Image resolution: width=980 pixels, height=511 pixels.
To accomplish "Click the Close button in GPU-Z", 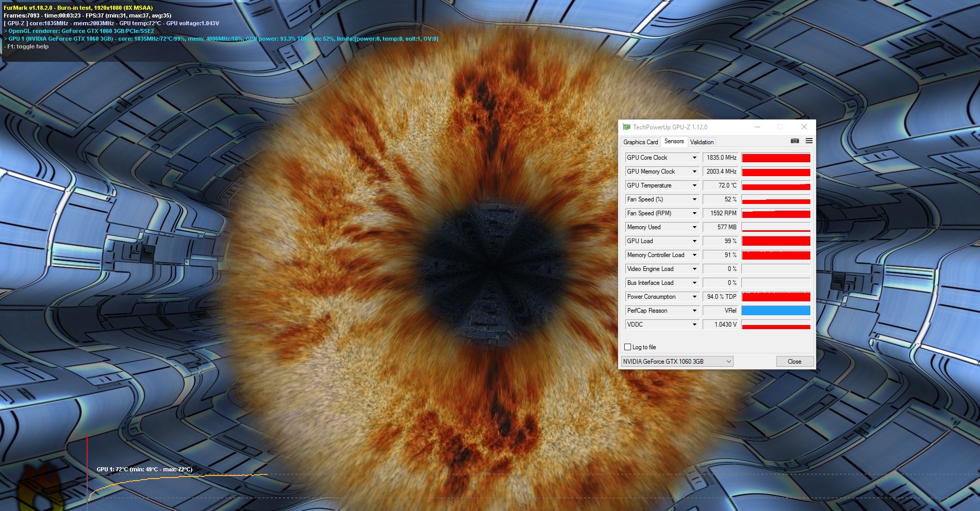I will (x=794, y=362).
